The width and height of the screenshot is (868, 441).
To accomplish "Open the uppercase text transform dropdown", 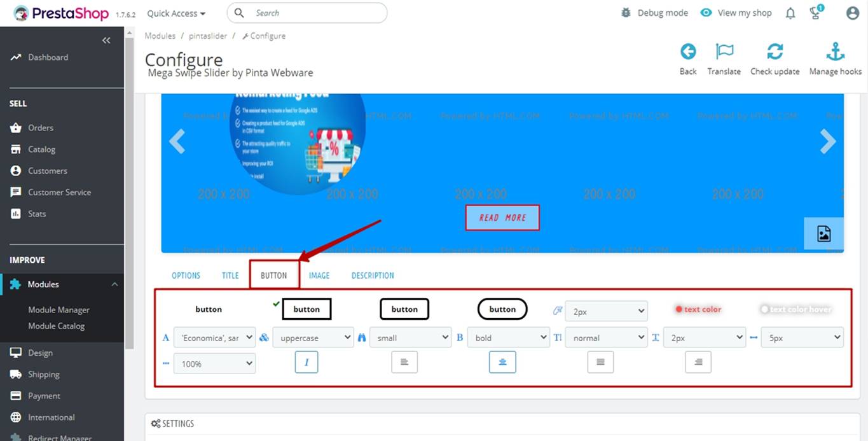I will (313, 338).
